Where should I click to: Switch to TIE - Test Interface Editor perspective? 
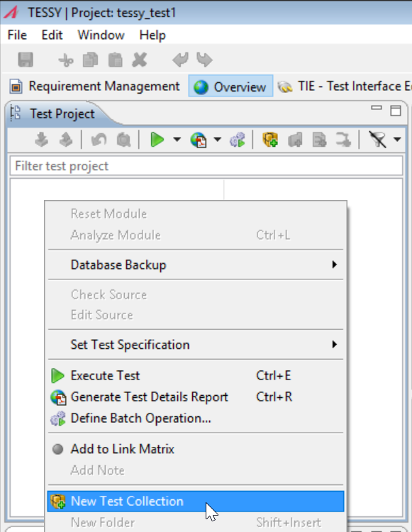point(344,86)
